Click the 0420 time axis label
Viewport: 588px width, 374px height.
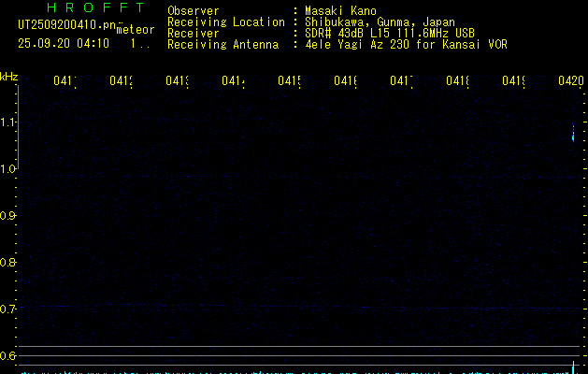[571, 80]
